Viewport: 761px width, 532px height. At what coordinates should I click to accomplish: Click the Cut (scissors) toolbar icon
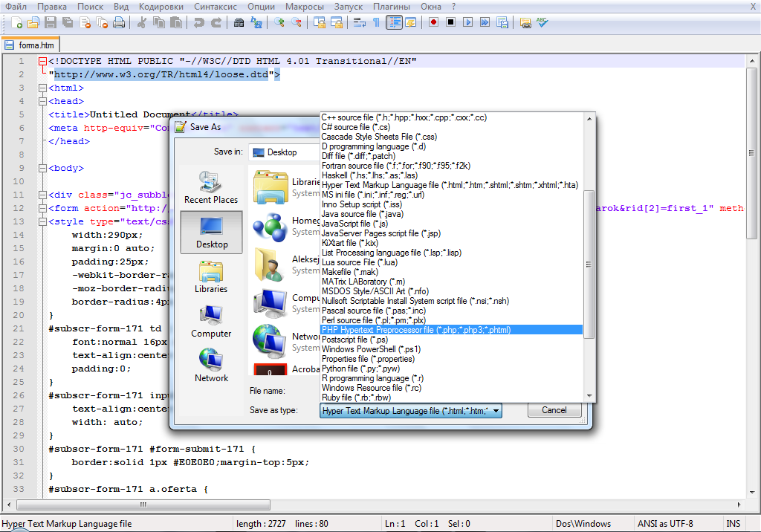142,22
